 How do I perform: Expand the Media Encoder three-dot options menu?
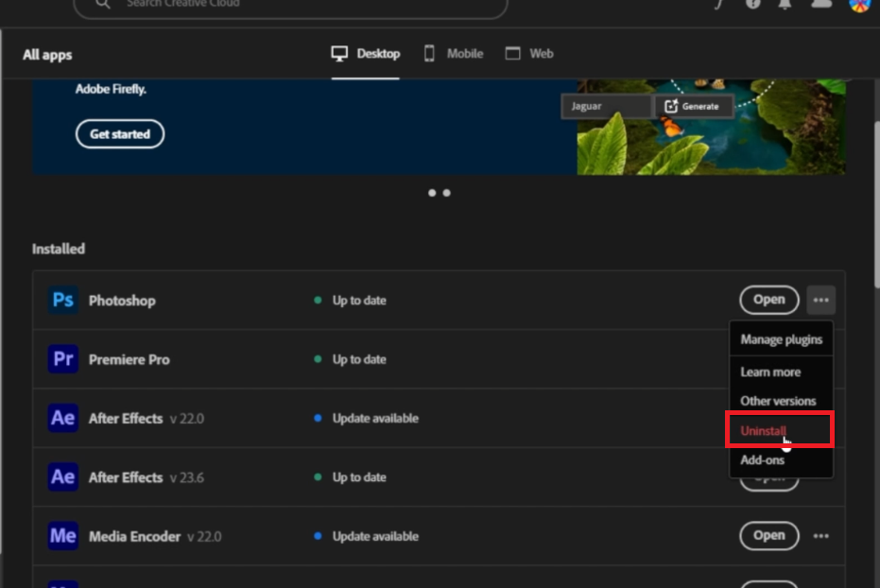(x=820, y=536)
